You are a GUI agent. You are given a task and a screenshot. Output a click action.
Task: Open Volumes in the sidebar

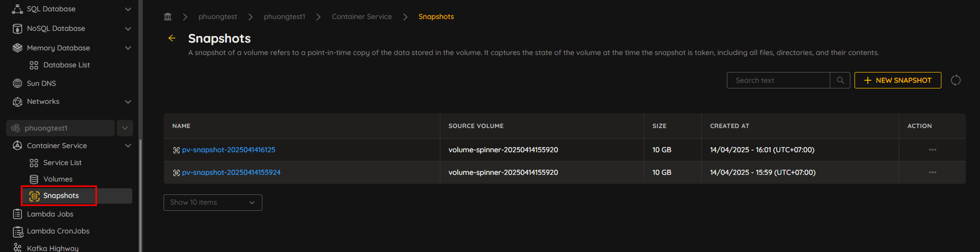click(58, 179)
